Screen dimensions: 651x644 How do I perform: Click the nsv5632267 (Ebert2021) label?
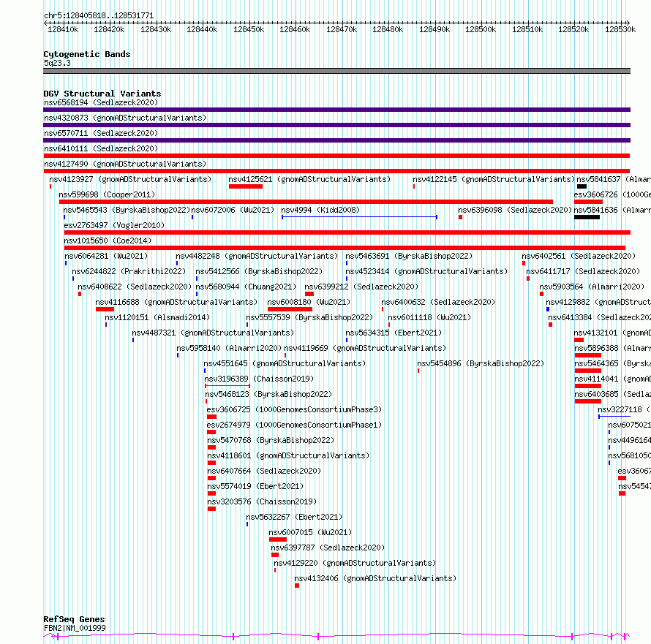(x=294, y=517)
